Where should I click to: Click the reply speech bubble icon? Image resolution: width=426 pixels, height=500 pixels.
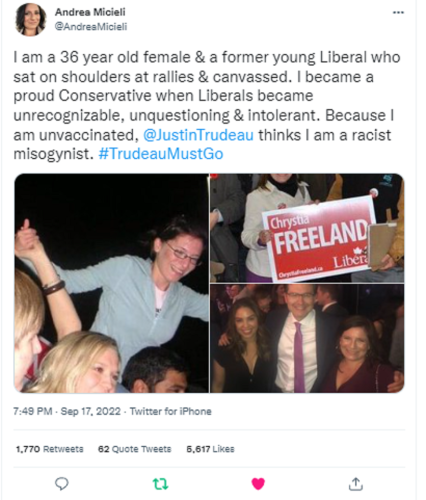pos(61,483)
